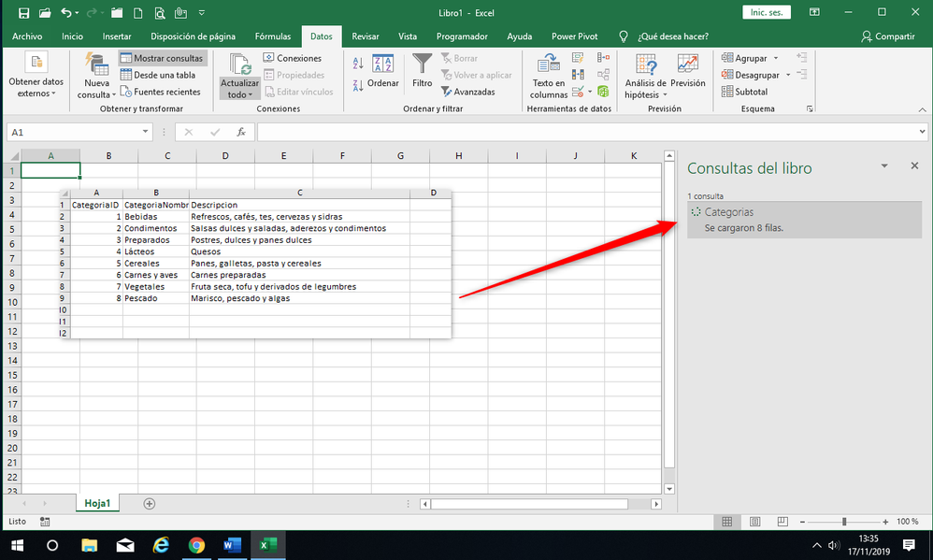Open Análisis de hipótesis menu
Viewport: 933px width, 560px height.
click(x=646, y=76)
